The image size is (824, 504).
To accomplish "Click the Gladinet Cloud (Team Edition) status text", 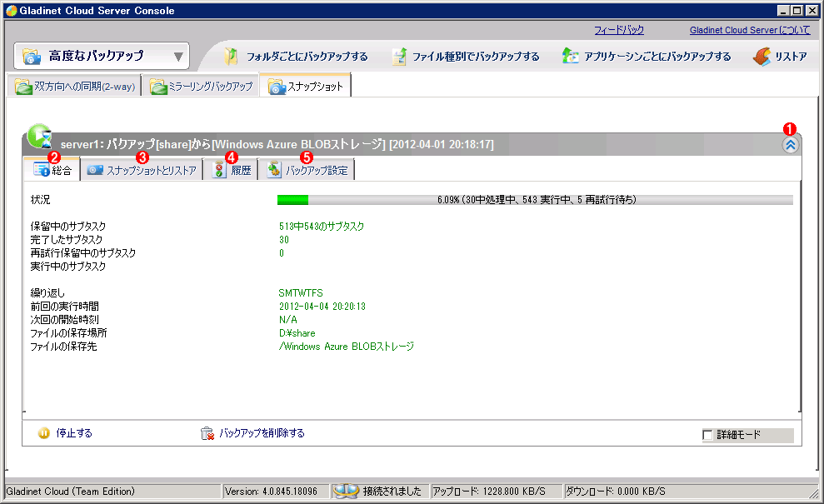I will click(71, 492).
